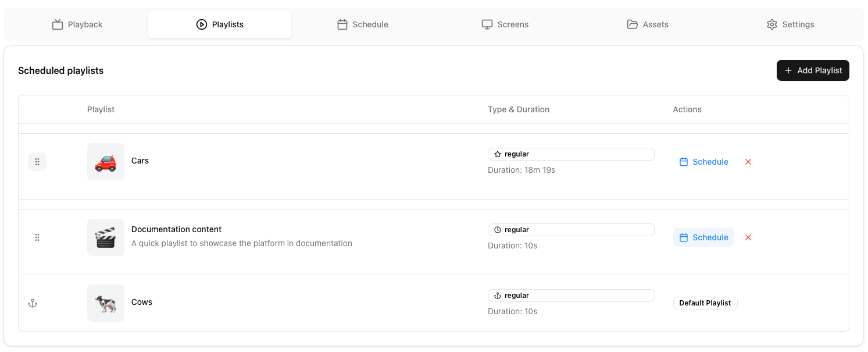This screenshot has height=352, width=868.
Task: Remove Documentation content using red X icon
Action: click(x=748, y=237)
